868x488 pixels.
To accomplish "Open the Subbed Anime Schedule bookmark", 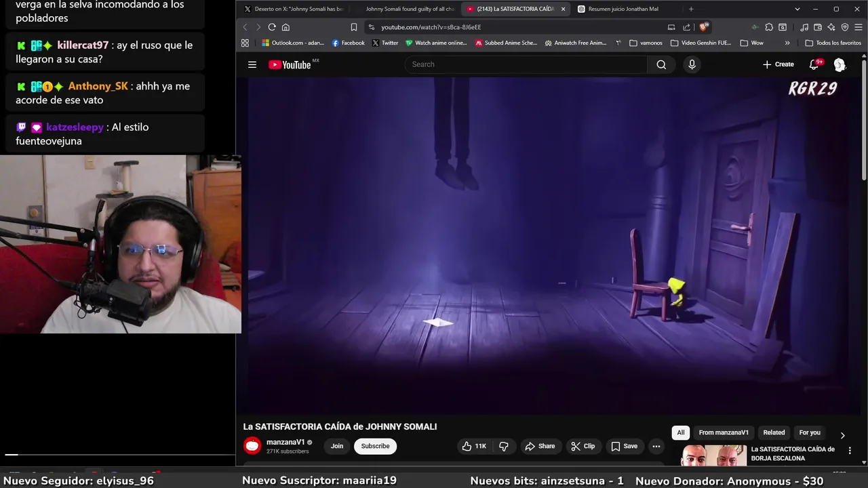I will 506,43.
